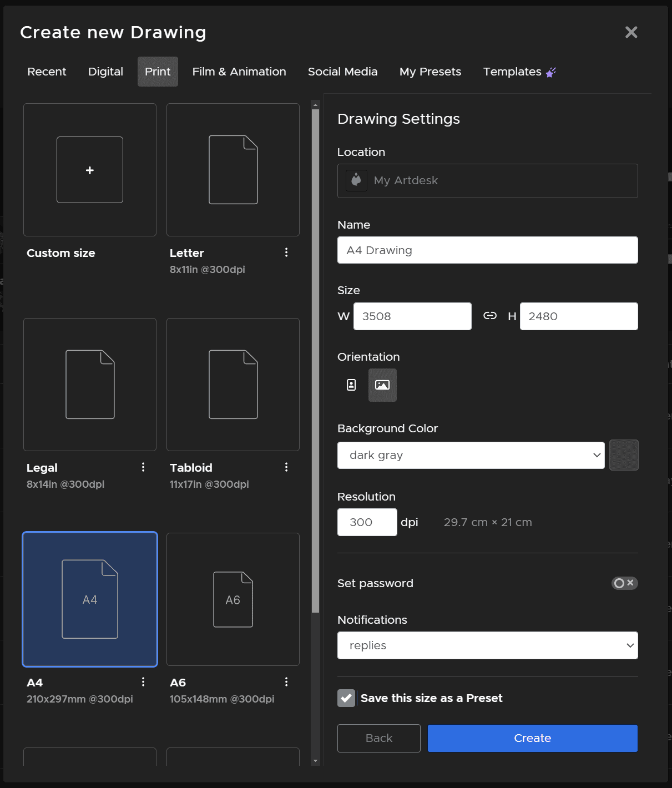672x788 pixels.
Task: Open the Letter preset three-dot menu
Action: coord(286,252)
